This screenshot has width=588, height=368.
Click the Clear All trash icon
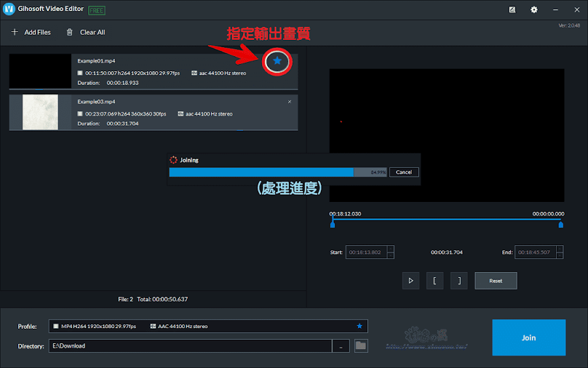click(x=69, y=32)
